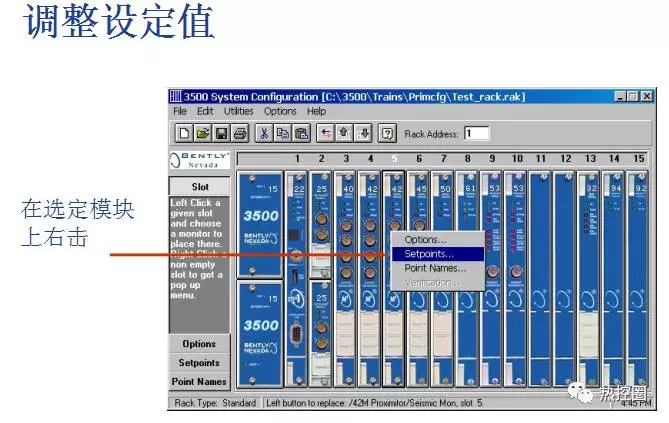
Task: Click the Cut scissors toolbar icon
Action: pos(265,133)
